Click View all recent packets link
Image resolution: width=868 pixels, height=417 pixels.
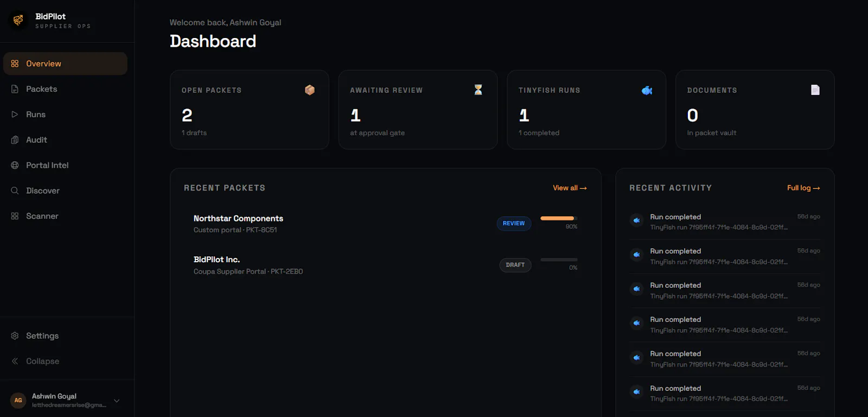coord(570,188)
